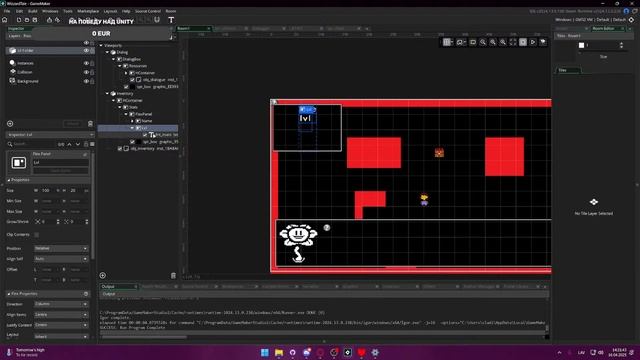Toggle visibility of Instances layer
The width and height of the screenshot is (640, 360).
click(x=86, y=63)
